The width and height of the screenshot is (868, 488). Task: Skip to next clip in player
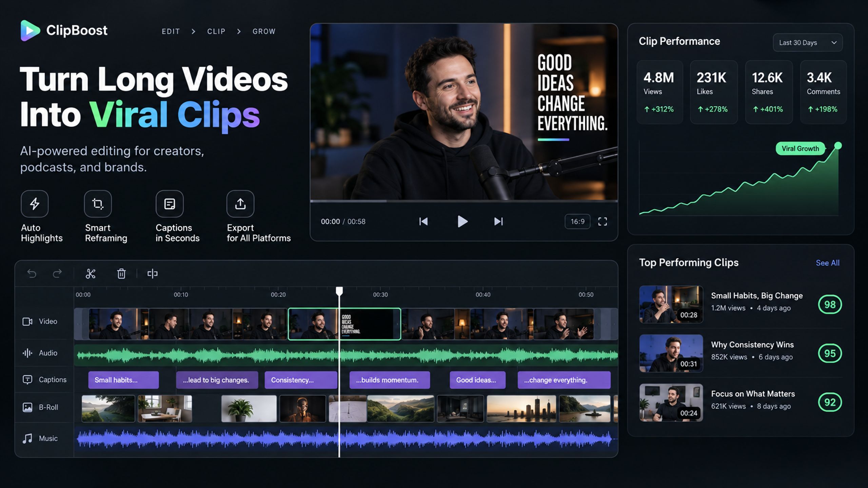[498, 222]
